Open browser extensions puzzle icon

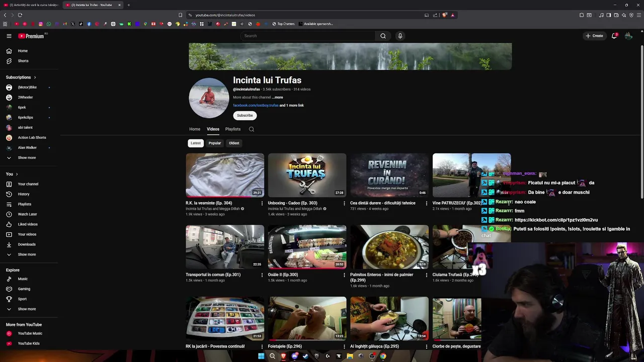[582, 15]
